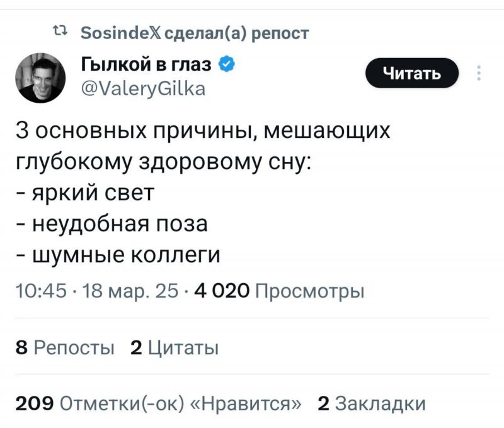Screen dimensions: 504x428
Task: Click the неудобная поза tweet line
Action: (x=112, y=224)
